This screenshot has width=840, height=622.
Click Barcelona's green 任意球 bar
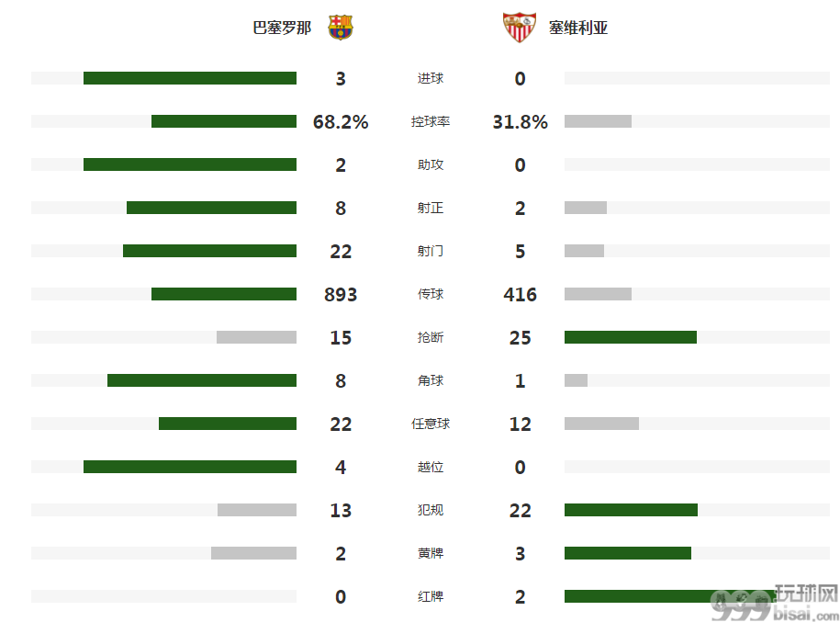[228, 424]
